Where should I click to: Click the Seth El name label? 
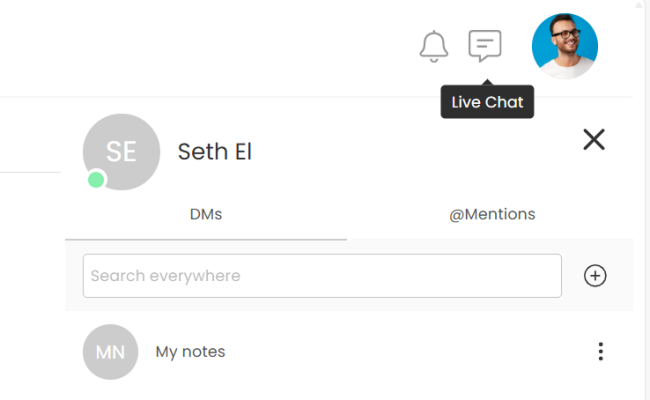(215, 152)
